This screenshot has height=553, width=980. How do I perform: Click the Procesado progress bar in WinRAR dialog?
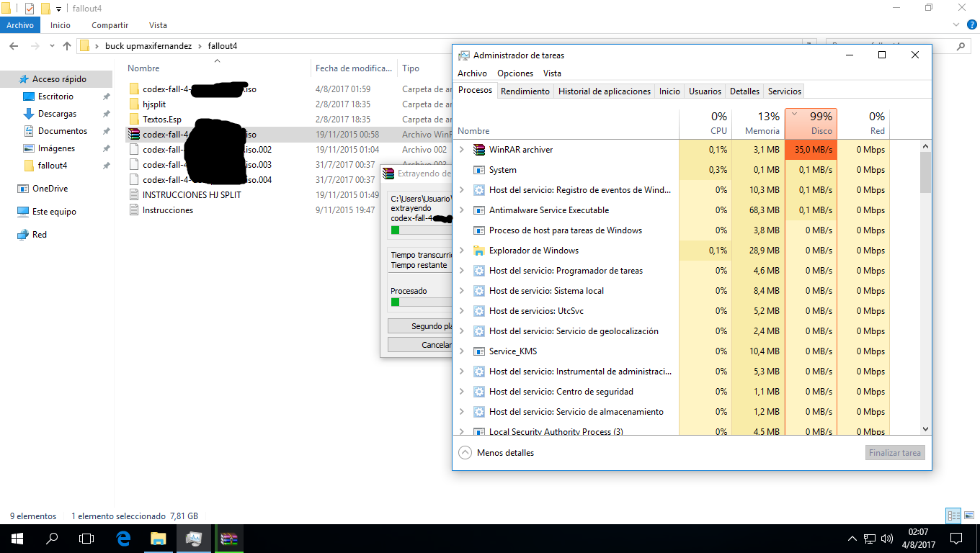click(421, 302)
